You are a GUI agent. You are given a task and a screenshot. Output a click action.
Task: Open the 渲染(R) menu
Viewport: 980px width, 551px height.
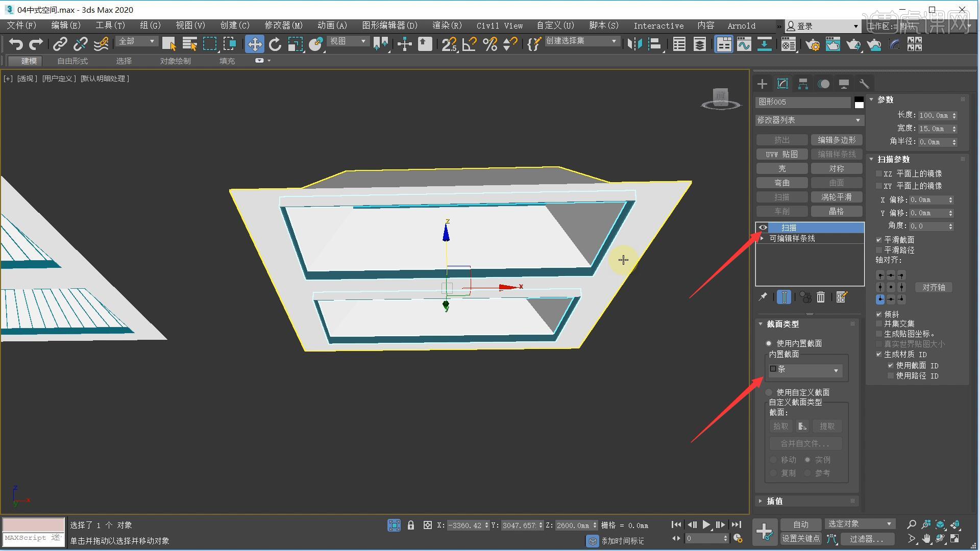click(x=447, y=26)
